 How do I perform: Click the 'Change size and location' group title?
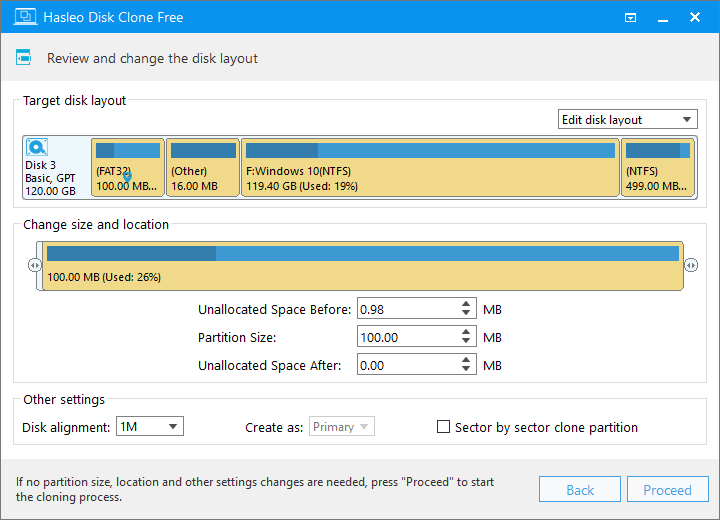click(x=96, y=225)
